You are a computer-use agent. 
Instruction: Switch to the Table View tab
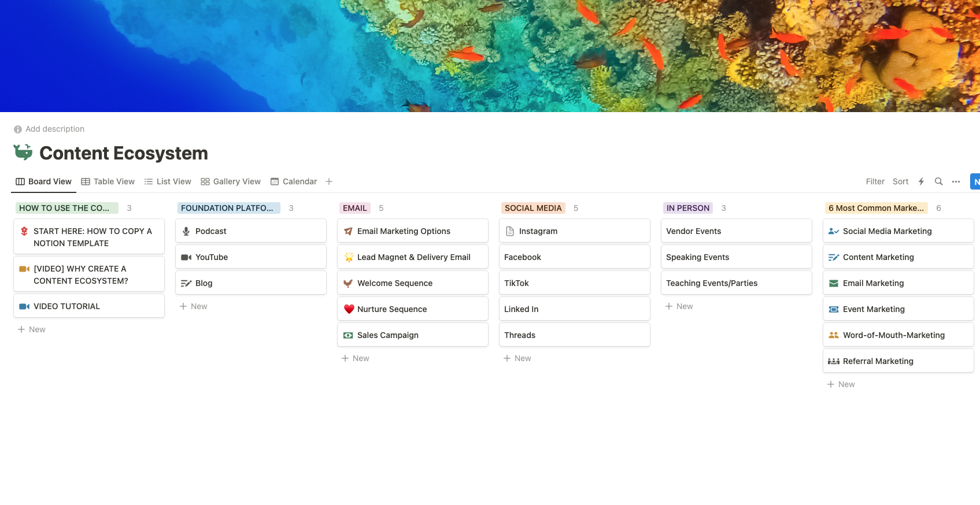(x=108, y=181)
